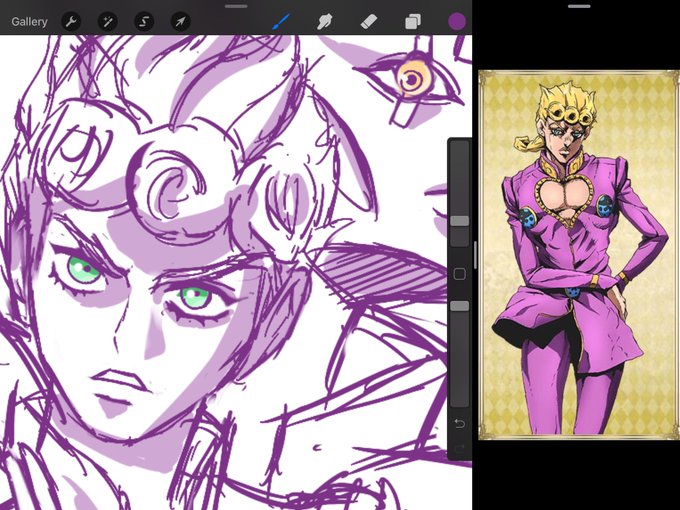The width and height of the screenshot is (680, 510).
Task: Select the Smudge tool
Action: click(x=324, y=22)
